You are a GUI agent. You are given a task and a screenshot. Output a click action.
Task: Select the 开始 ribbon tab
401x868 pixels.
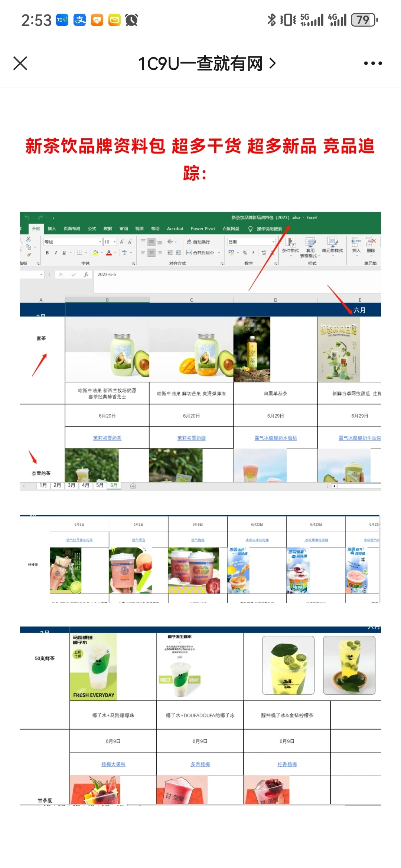tap(36, 228)
